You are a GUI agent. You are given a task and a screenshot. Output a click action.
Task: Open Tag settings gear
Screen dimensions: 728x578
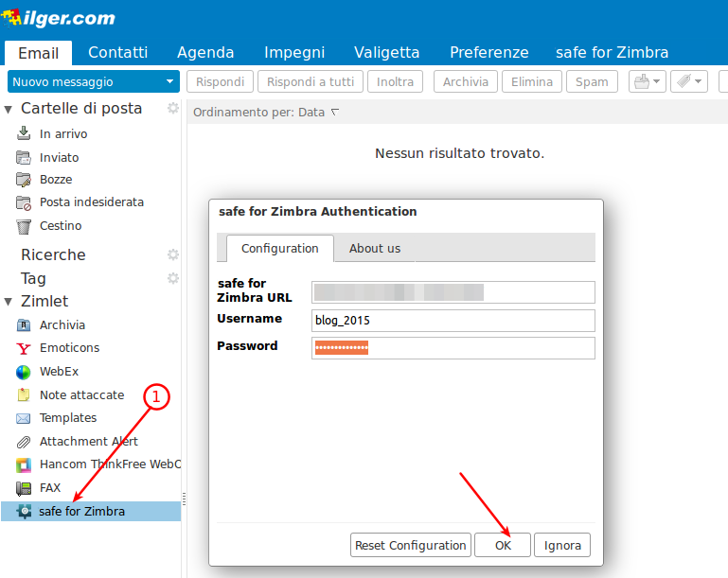[x=173, y=278]
